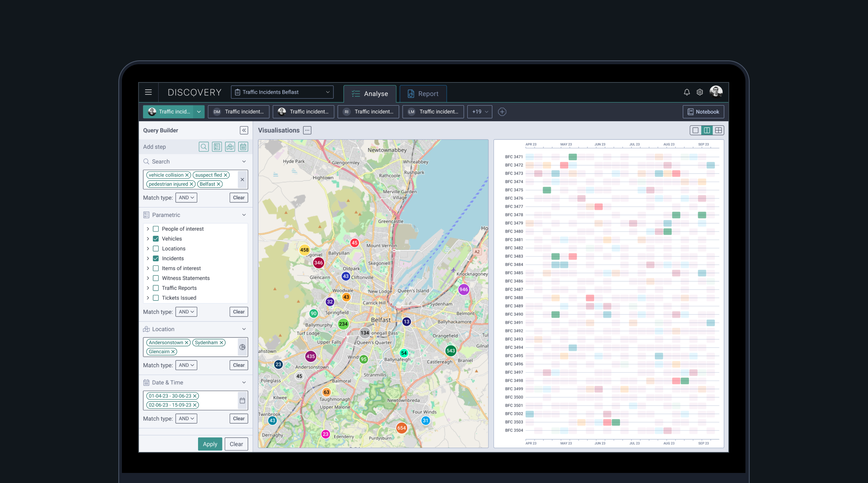
Task: Select the DM Traffic incident tab
Action: click(x=239, y=112)
